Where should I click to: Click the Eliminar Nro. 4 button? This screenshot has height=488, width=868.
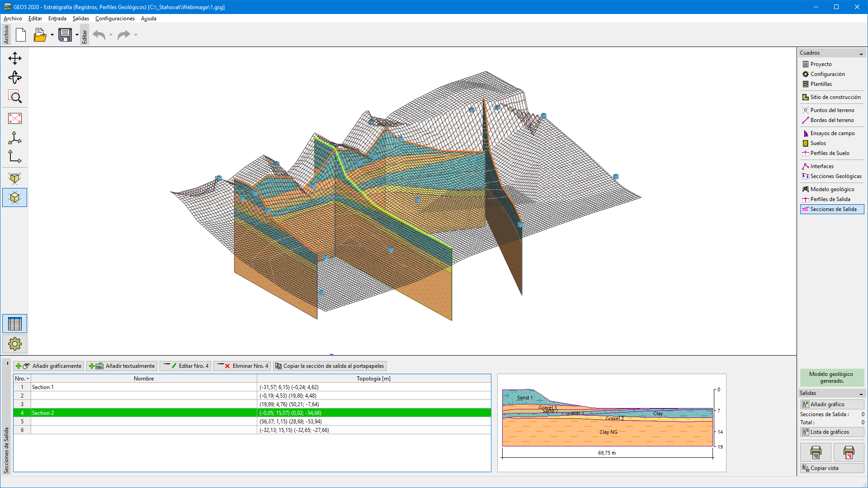(242, 366)
